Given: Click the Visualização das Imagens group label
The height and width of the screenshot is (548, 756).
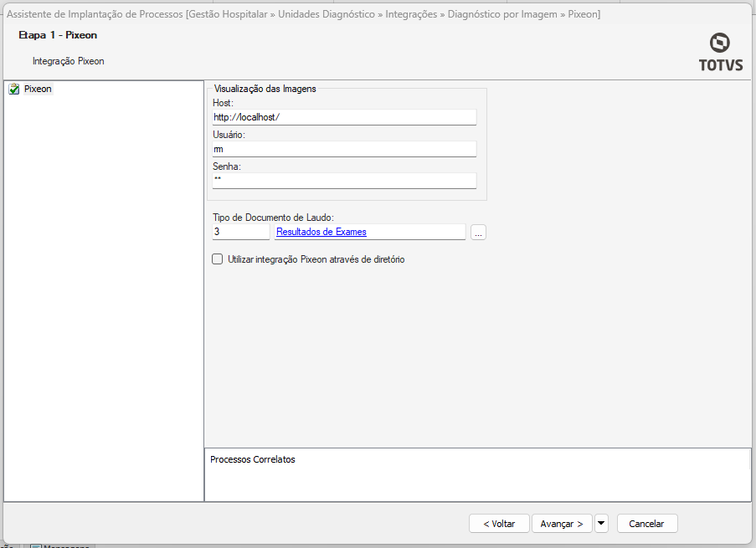Looking at the screenshot, I should pos(265,88).
